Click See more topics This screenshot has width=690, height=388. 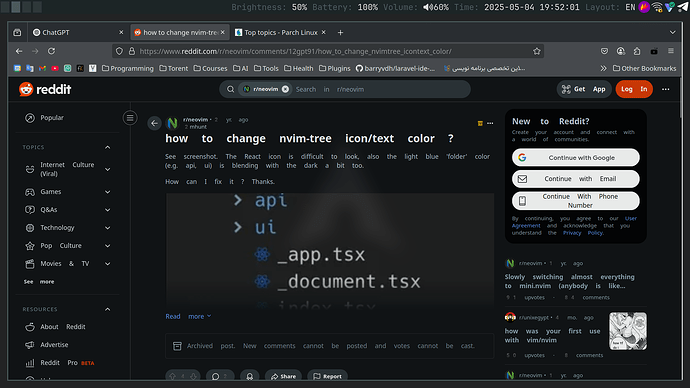(x=39, y=282)
